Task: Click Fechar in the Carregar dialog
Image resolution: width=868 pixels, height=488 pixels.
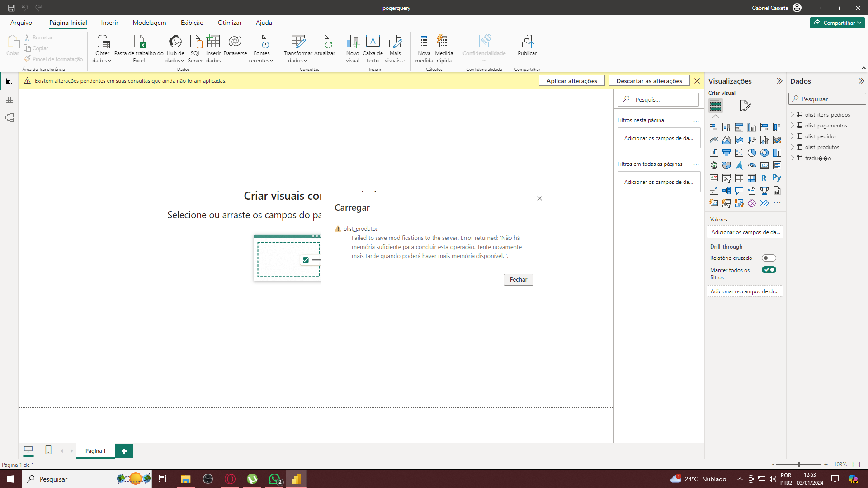Action: coord(518,280)
